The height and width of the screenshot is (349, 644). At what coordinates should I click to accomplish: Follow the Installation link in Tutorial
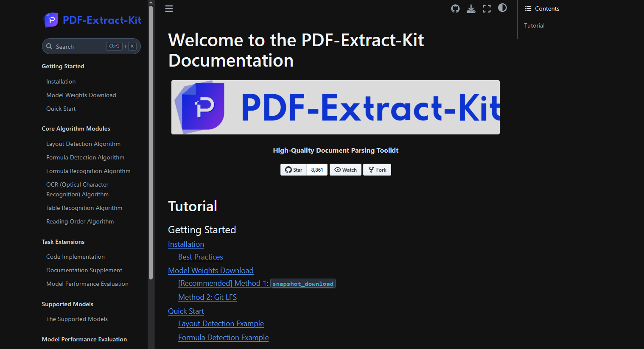(x=186, y=244)
